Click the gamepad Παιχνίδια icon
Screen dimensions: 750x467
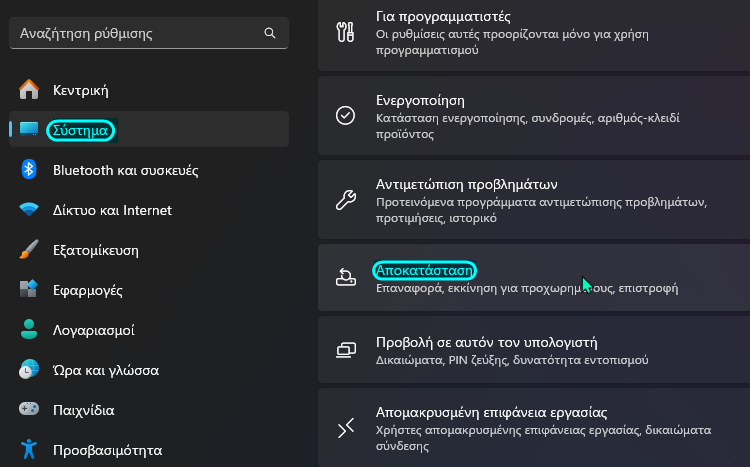coord(29,409)
